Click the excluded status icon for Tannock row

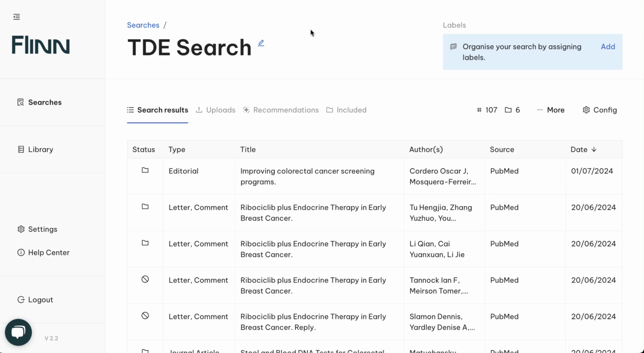click(x=145, y=279)
